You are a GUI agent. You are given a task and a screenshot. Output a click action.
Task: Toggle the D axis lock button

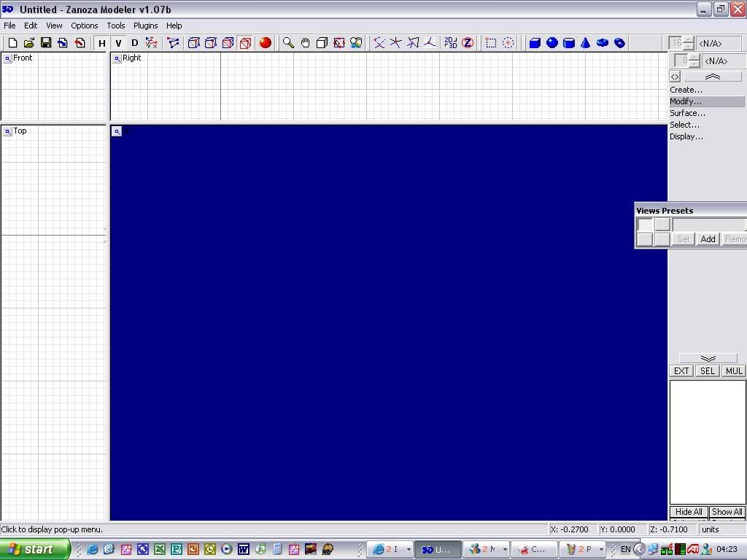point(135,43)
